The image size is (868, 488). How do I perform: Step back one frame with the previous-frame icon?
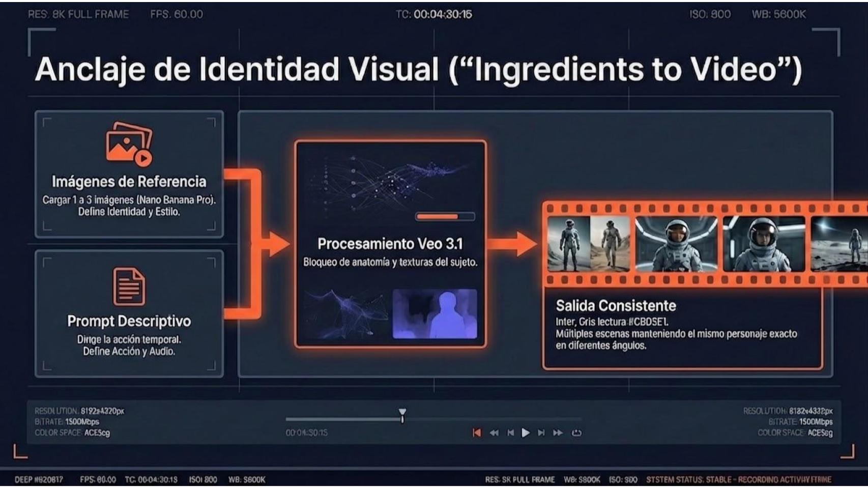510,433
